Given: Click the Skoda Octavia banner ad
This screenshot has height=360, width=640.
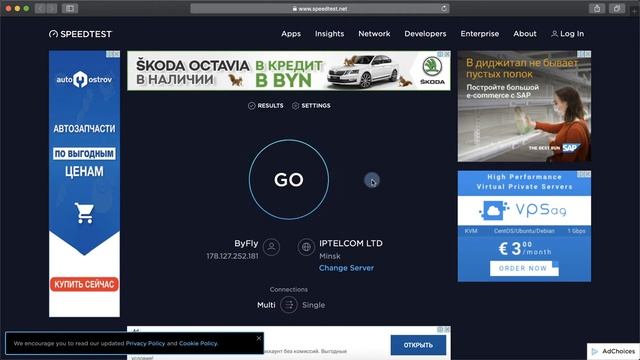Looking at the screenshot, I should point(289,71).
